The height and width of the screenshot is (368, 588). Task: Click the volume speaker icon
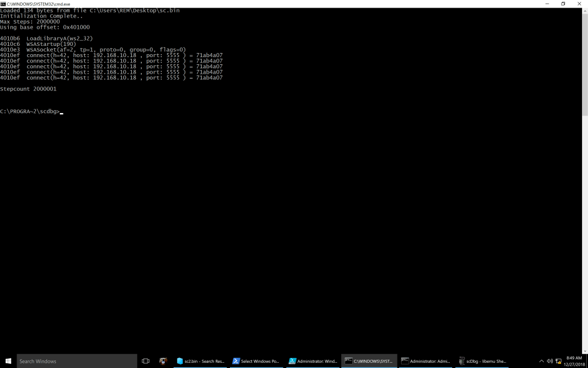coord(549,361)
